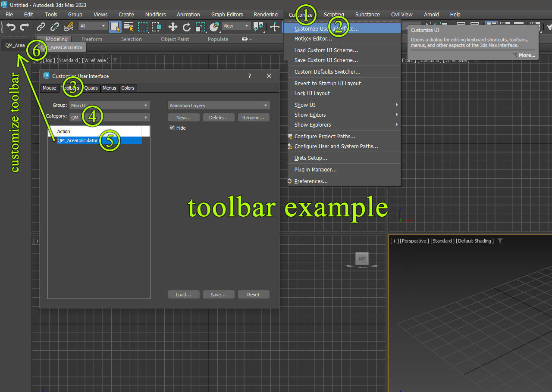Expand the Show UI submenu
552x392 pixels.
(x=344, y=105)
